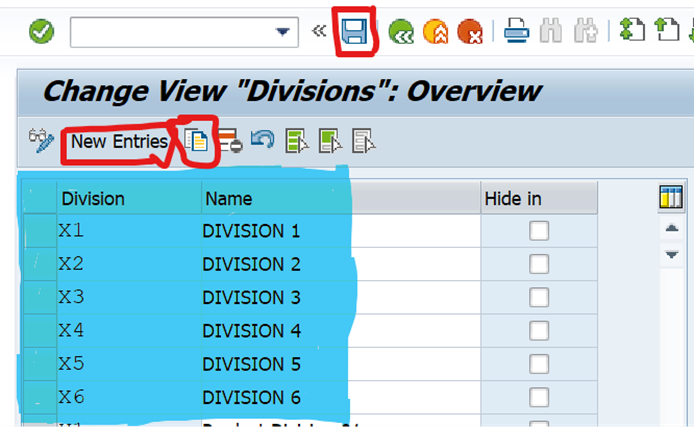Image resolution: width=694 pixels, height=427 pixels.
Task: Open the table settings configuration icon
Action: pos(671,198)
